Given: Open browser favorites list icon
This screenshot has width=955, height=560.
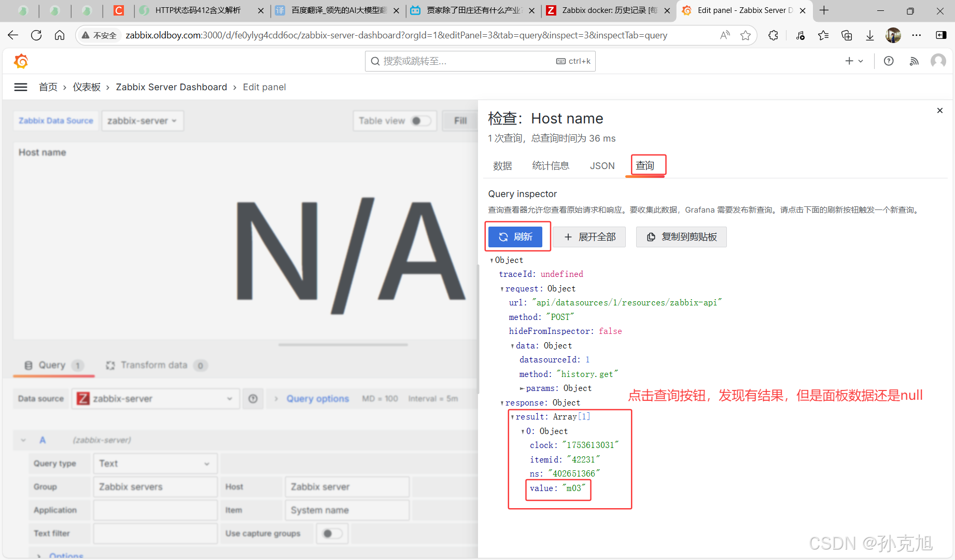Looking at the screenshot, I should (x=823, y=35).
